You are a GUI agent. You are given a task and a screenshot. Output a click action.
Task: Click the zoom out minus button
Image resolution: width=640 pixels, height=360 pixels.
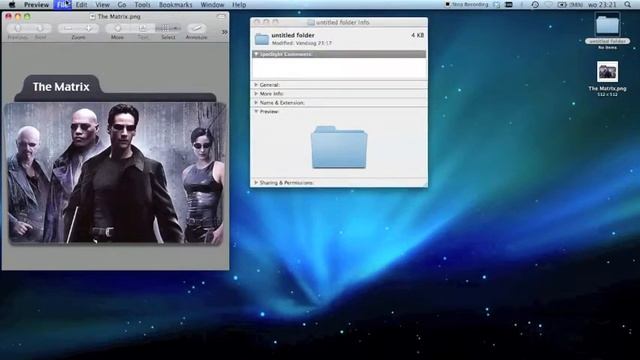pos(68,28)
